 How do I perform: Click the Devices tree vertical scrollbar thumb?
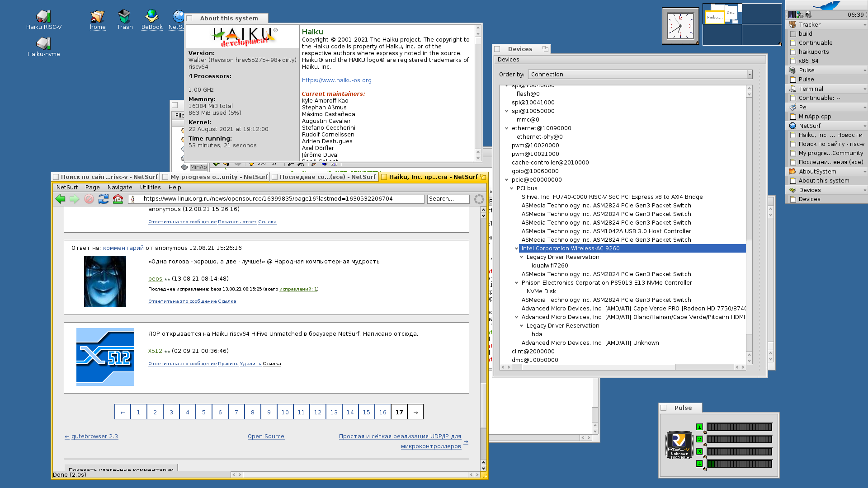(x=749, y=287)
